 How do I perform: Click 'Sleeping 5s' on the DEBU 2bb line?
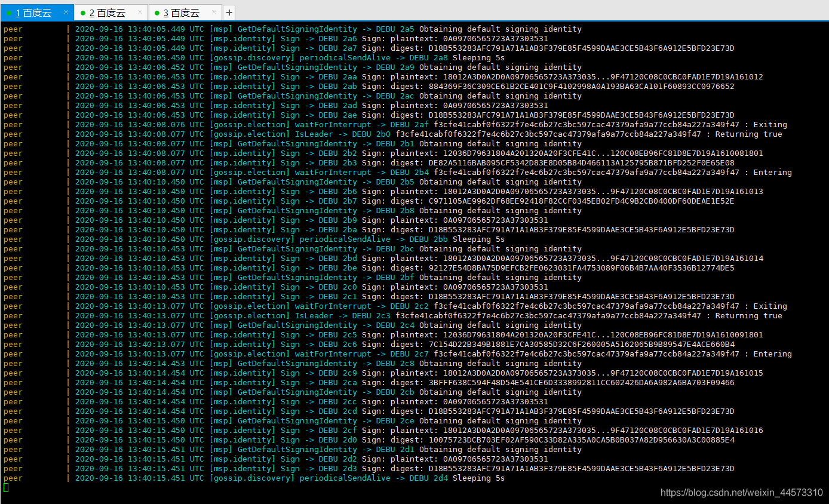(478, 239)
